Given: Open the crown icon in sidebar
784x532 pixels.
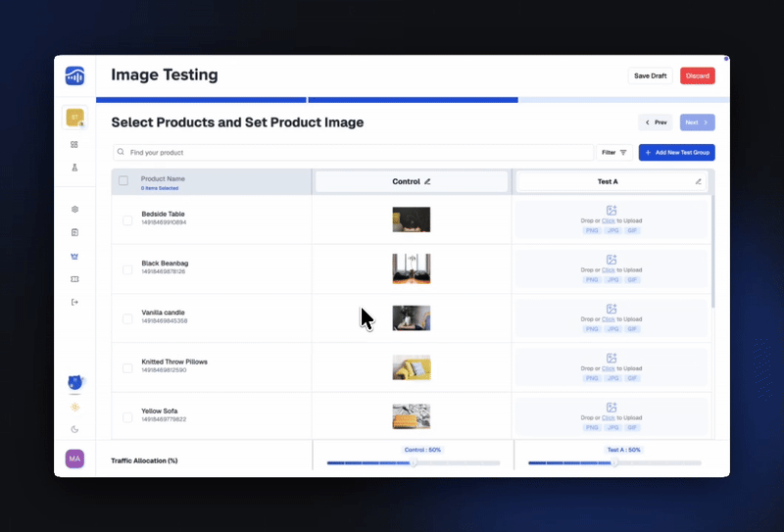Looking at the screenshot, I should pyautogui.click(x=74, y=256).
